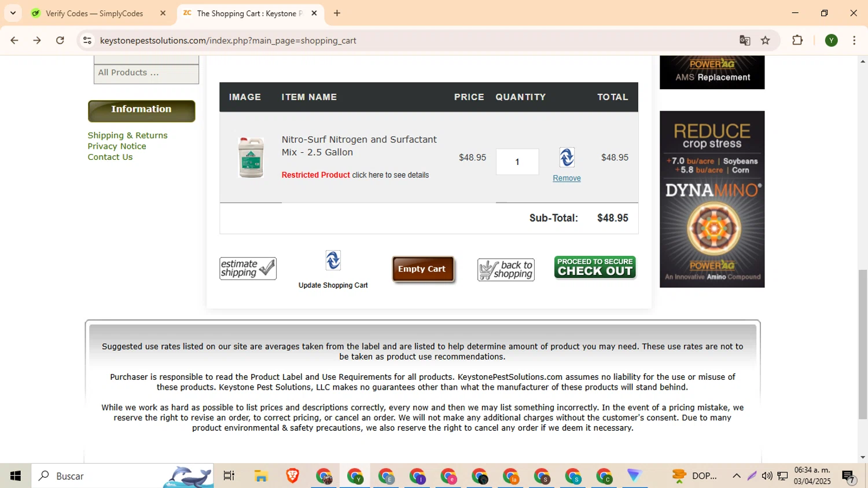Screen dimensions: 868x488
Task: Open the tab search dropdown arrow
Action: click(13, 13)
